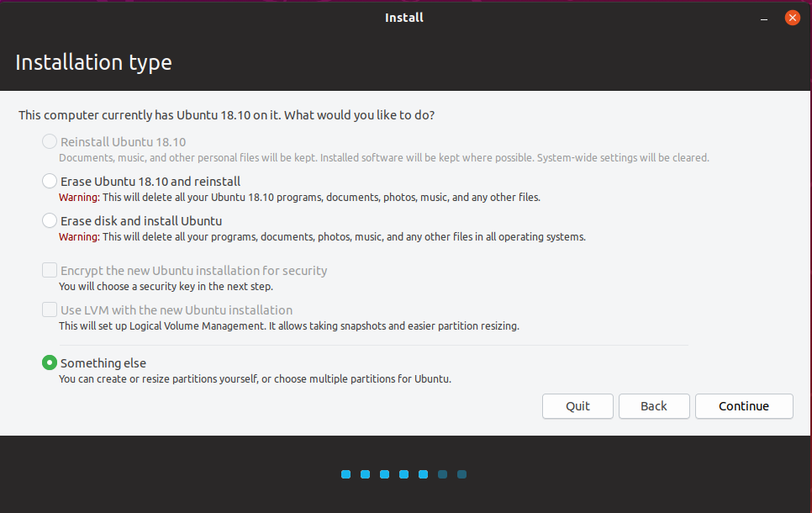The height and width of the screenshot is (513, 812).
Task: Quit the installer using Quit button
Action: coord(577,406)
